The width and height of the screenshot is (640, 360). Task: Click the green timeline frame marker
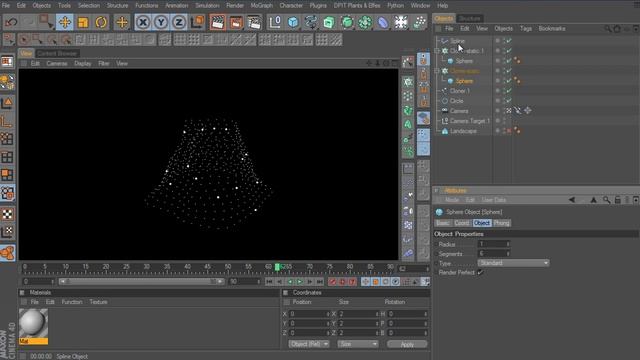277,267
